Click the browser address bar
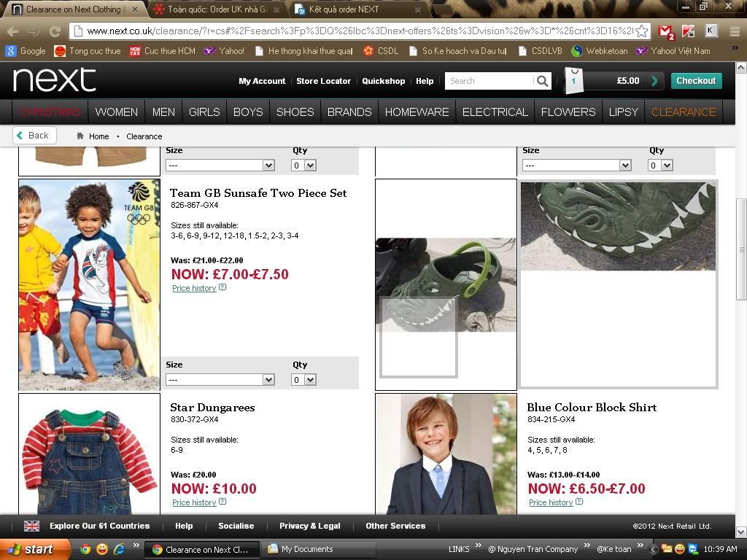 click(x=360, y=31)
